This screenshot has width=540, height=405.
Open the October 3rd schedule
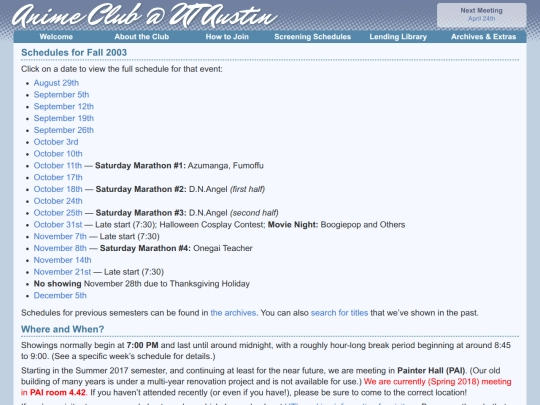tap(56, 142)
